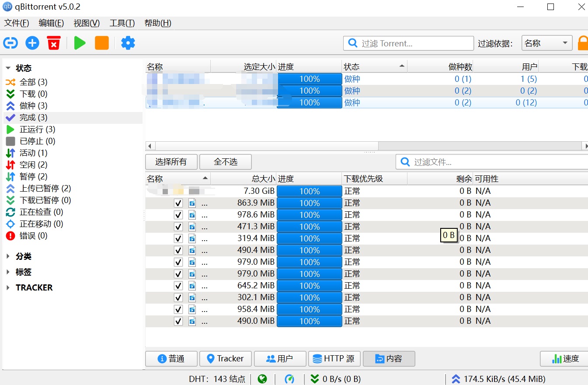Screen dimensions: 588x385
Task: Open options with the blue gear icon
Action: point(128,43)
